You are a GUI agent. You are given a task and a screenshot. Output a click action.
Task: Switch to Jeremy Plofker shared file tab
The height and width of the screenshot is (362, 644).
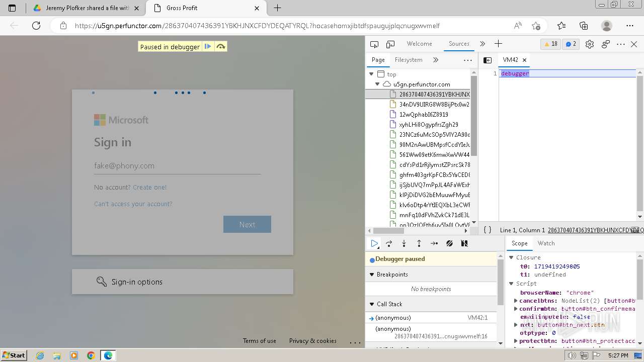(86, 8)
